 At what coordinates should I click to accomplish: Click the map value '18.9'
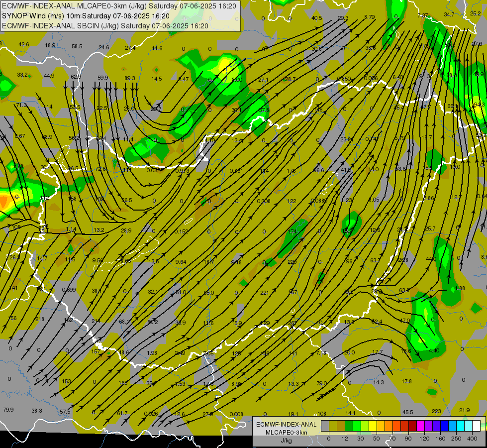pos(50,45)
